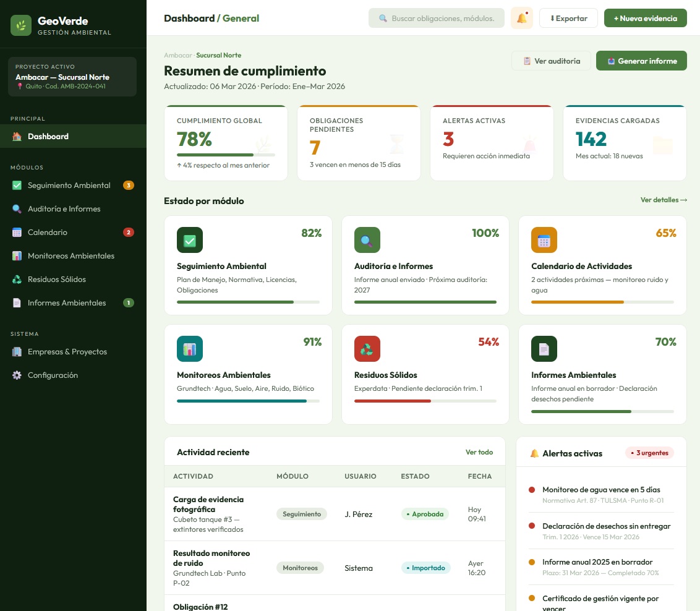Open the notifications bell icon
This screenshot has width=700, height=611.
click(521, 19)
